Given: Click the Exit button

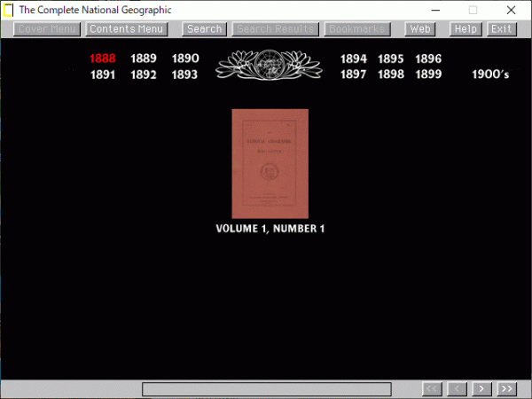Looking at the screenshot, I should [502, 29].
